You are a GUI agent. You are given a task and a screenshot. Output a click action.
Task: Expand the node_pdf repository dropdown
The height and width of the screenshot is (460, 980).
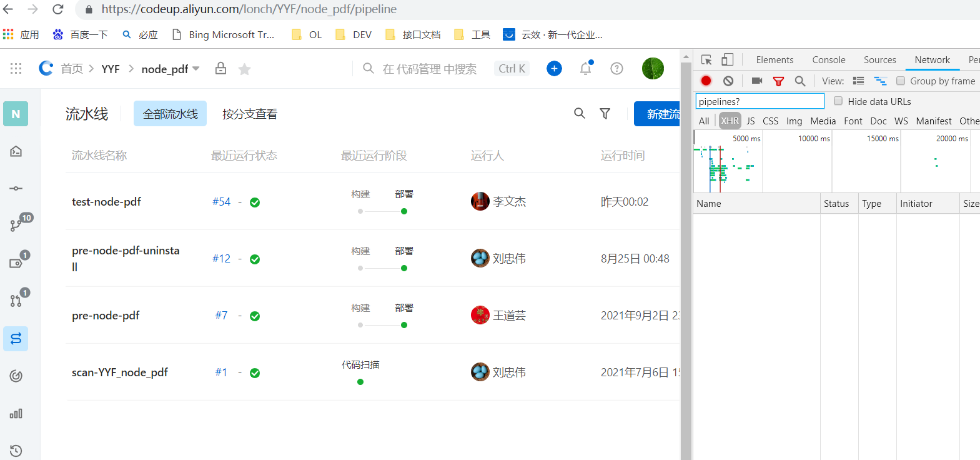(196, 69)
